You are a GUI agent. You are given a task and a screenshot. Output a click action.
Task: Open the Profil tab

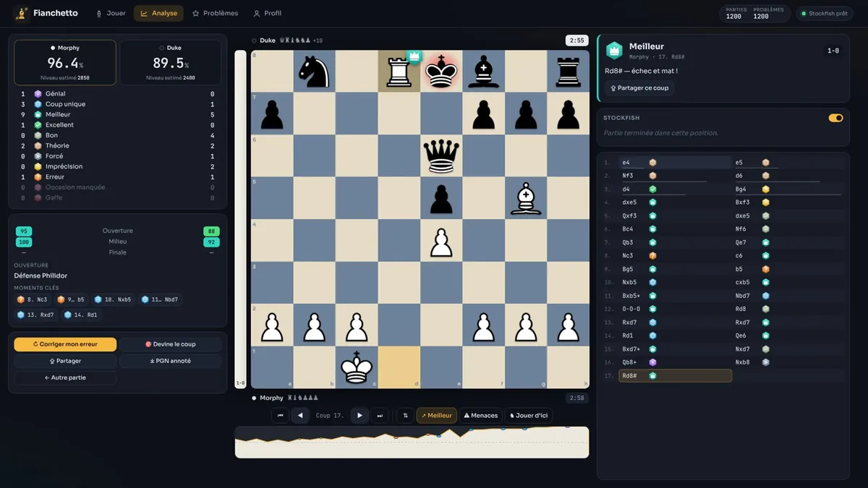click(268, 13)
